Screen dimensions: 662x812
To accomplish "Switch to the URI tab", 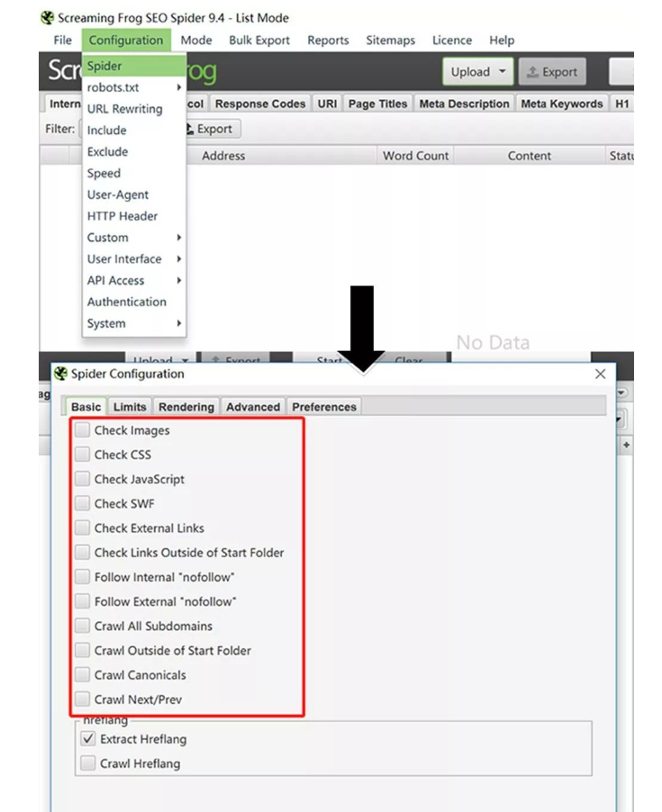I will click(327, 104).
